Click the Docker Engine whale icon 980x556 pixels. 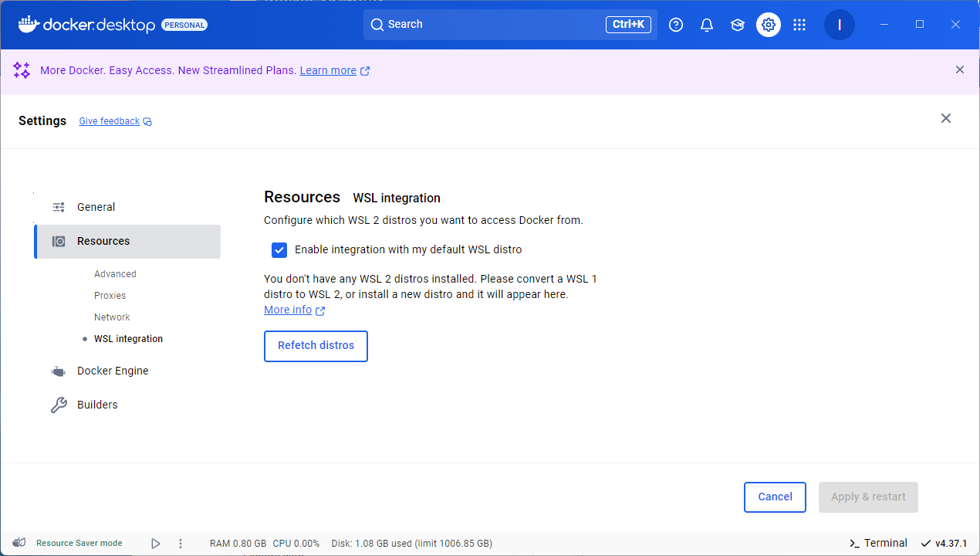59,371
